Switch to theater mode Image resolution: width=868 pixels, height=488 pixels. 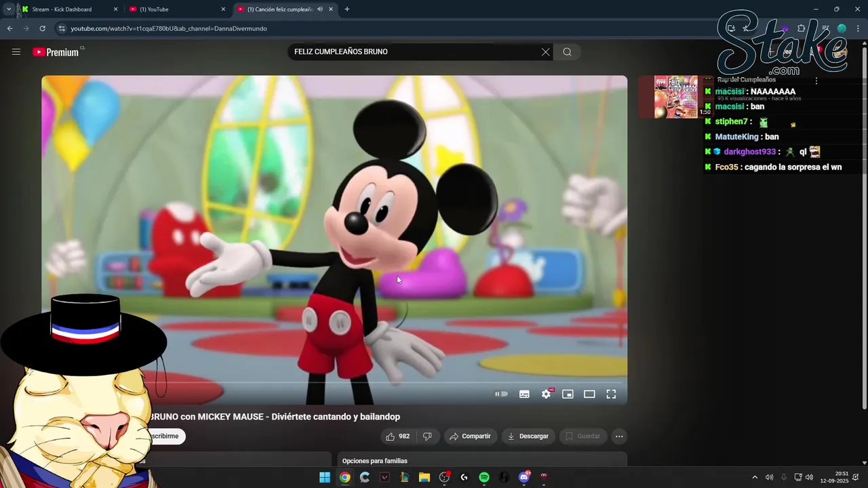pos(589,394)
